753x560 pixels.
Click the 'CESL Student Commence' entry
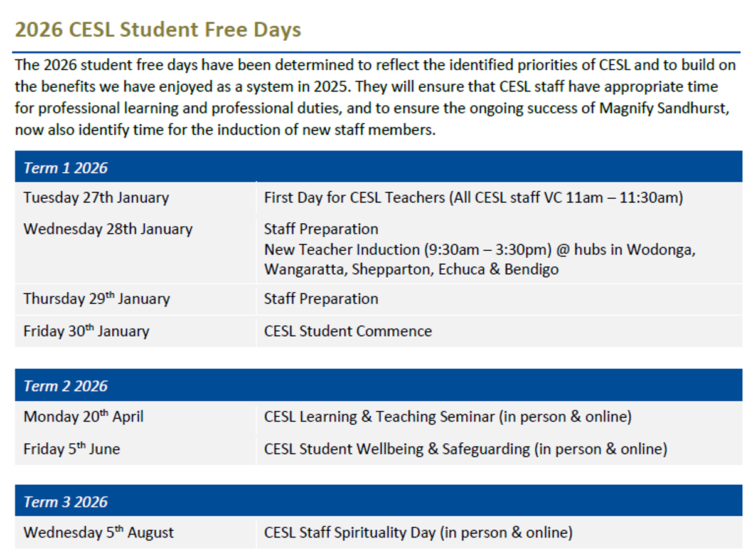tap(348, 331)
